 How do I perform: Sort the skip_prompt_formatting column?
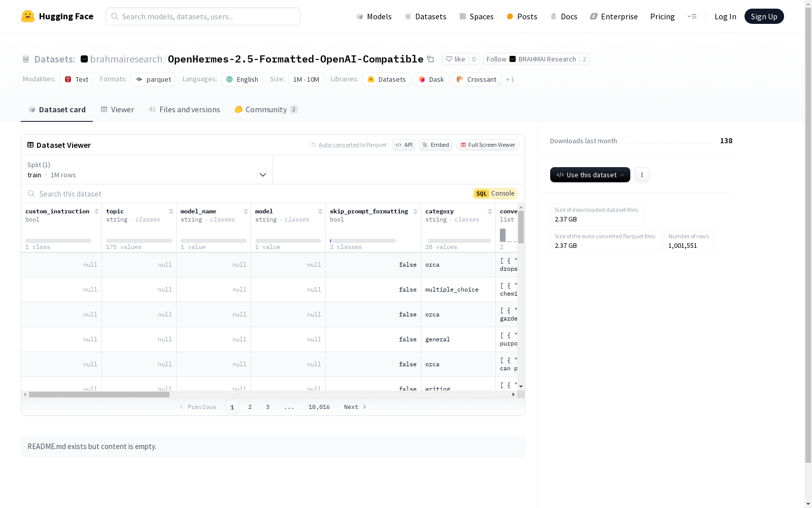pyautogui.click(x=415, y=211)
